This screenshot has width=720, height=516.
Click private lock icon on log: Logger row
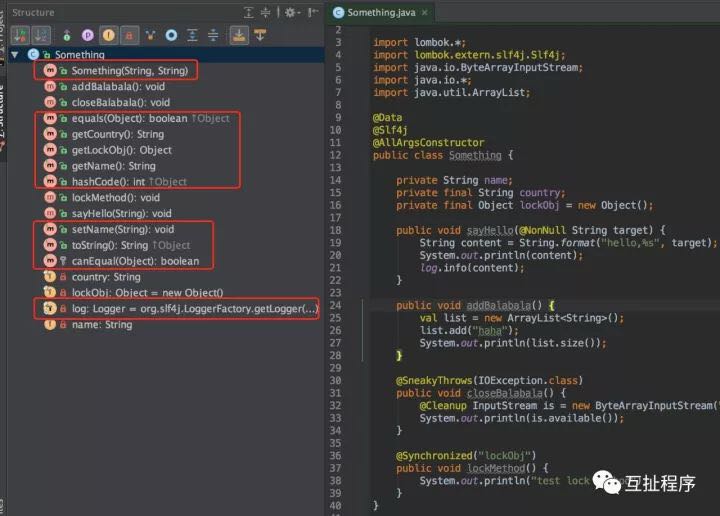click(x=63, y=308)
